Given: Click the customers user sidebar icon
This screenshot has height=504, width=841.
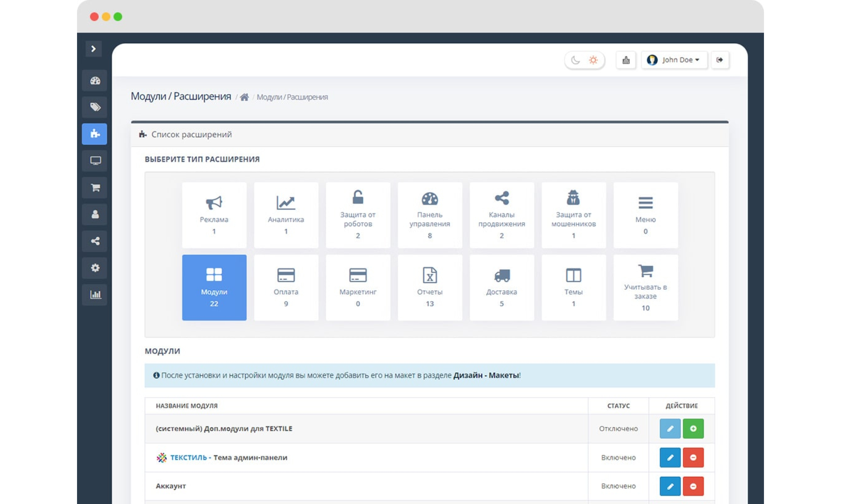Looking at the screenshot, I should pyautogui.click(x=95, y=214).
